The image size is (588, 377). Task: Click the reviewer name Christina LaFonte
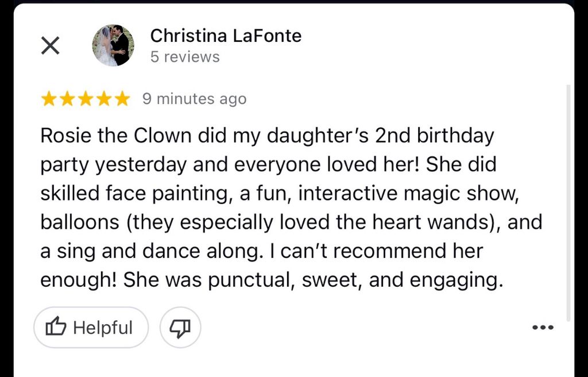tap(226, 36)
